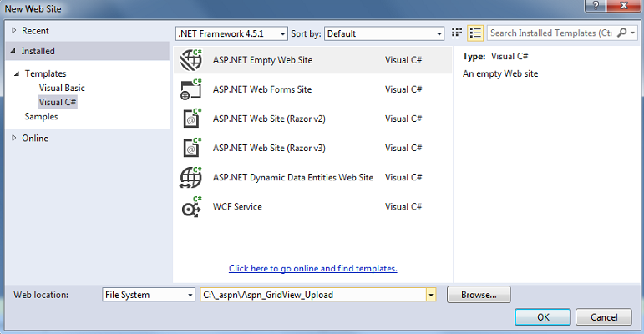Select Samples in the Installed tree

coord(41,117)
